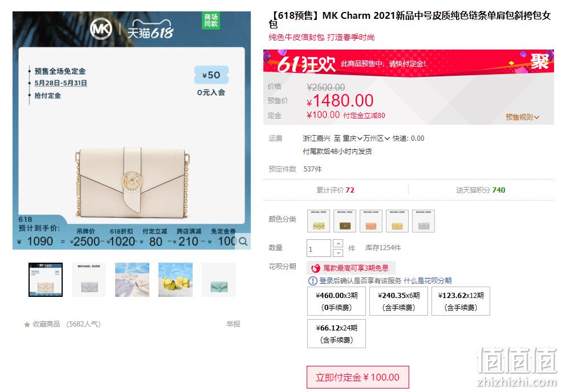
Task: Click the ¥50 coupon badge
Action: point(211,75)
